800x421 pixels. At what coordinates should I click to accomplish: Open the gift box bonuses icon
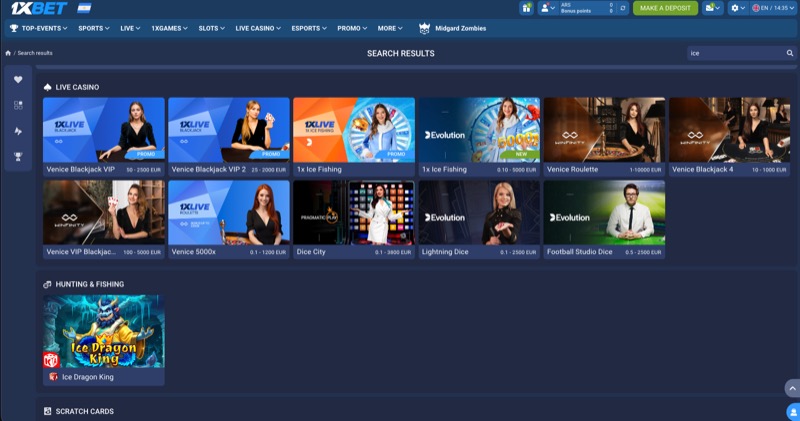coord(526,8)
